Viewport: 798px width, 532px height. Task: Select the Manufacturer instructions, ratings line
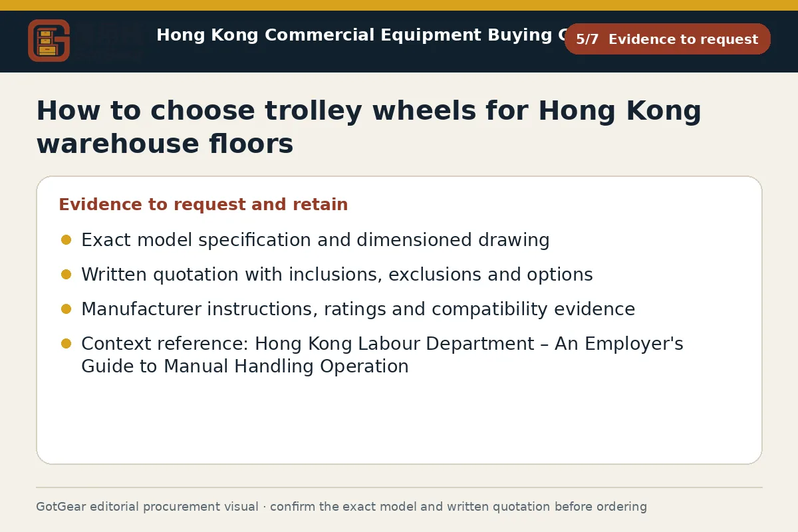(358, 309)
